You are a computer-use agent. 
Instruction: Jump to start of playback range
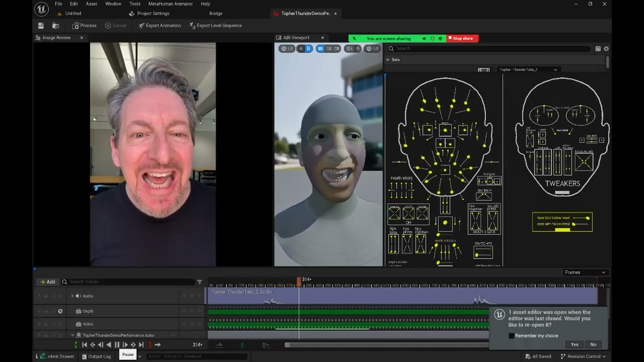(x=85, y=344)
